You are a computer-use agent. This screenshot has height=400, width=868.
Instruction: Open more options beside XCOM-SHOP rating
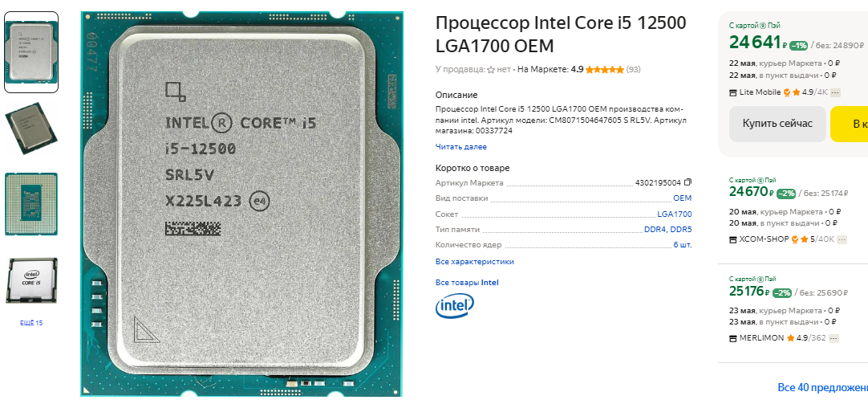click(842, 240)
